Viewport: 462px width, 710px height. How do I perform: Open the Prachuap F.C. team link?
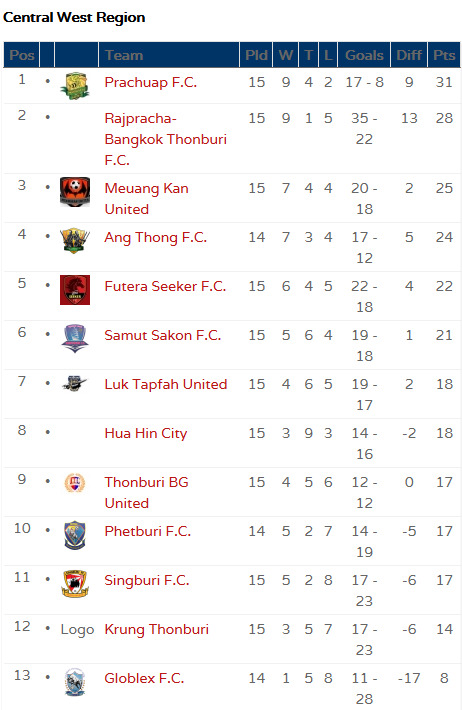pyautogui.click(x=150, y=82)
